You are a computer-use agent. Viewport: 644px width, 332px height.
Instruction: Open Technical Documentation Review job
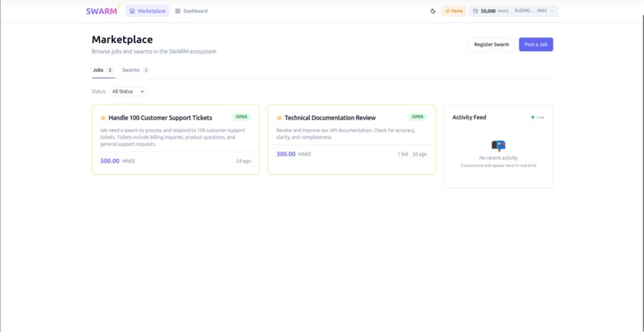click(x=330, y=118)
